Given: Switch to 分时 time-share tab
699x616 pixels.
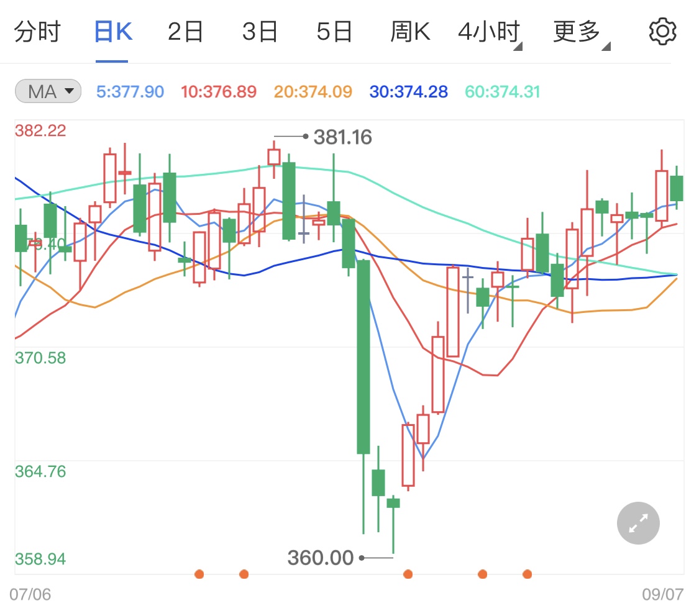Looking at the screenshot, I should pyautogui.click(x=37, y=32).
